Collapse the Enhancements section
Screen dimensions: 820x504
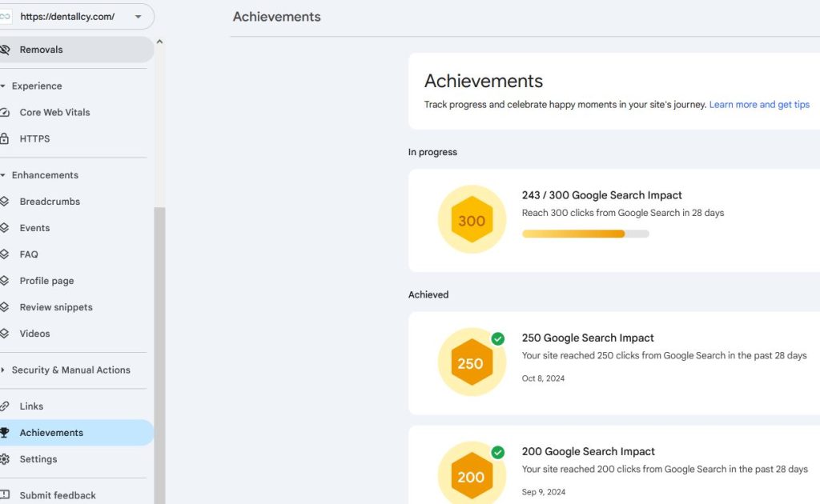point(3,175)
